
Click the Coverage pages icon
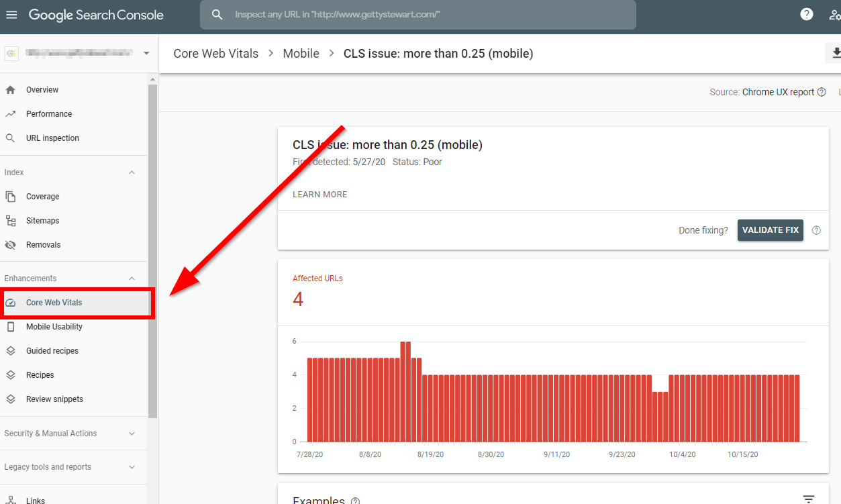coord(10,197)
